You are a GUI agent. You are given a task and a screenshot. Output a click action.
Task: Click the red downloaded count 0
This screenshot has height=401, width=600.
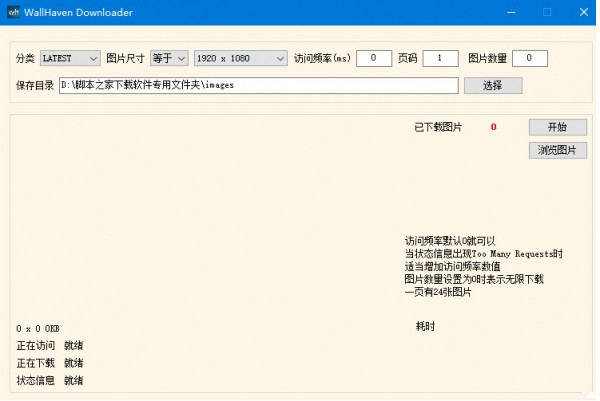pyautogui.click(x=494, y=127)
